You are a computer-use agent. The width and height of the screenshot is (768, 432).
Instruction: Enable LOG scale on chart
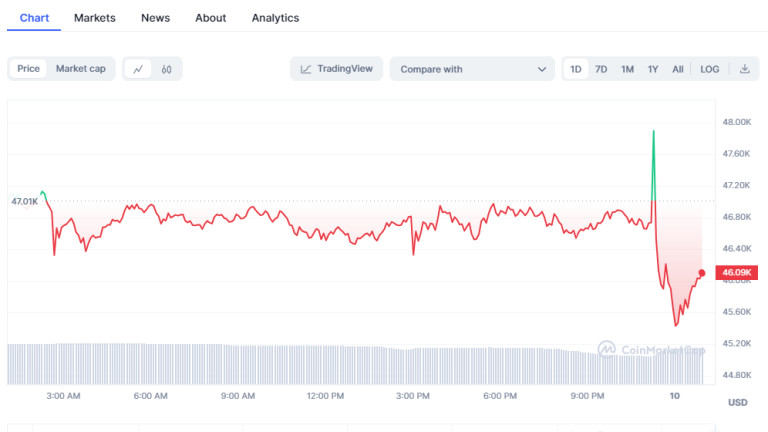pyautogui.click(x=709, y=69)
